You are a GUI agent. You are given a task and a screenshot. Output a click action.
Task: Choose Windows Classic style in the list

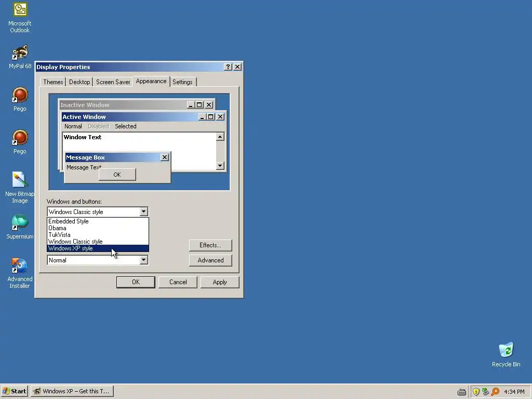pyautogui.click(x=98, y=242)
